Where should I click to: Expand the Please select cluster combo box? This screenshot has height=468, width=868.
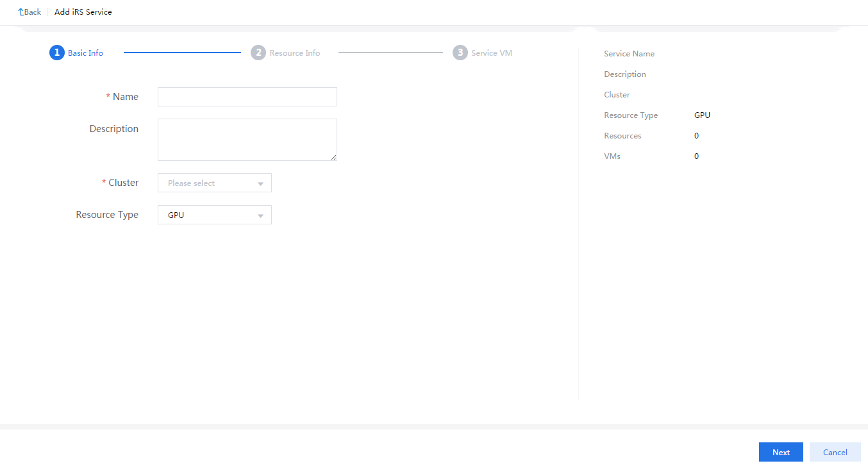click(x=214, y=183)
